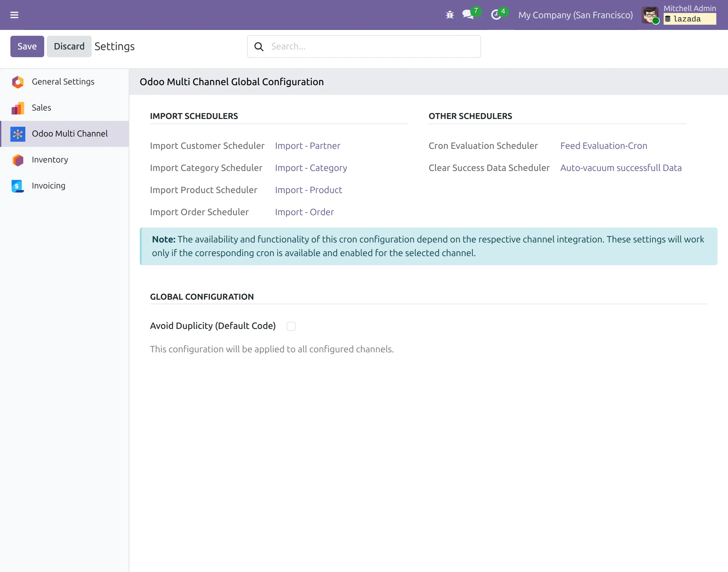Open the Feed Evaluation-Cron link

pos(604,146)
